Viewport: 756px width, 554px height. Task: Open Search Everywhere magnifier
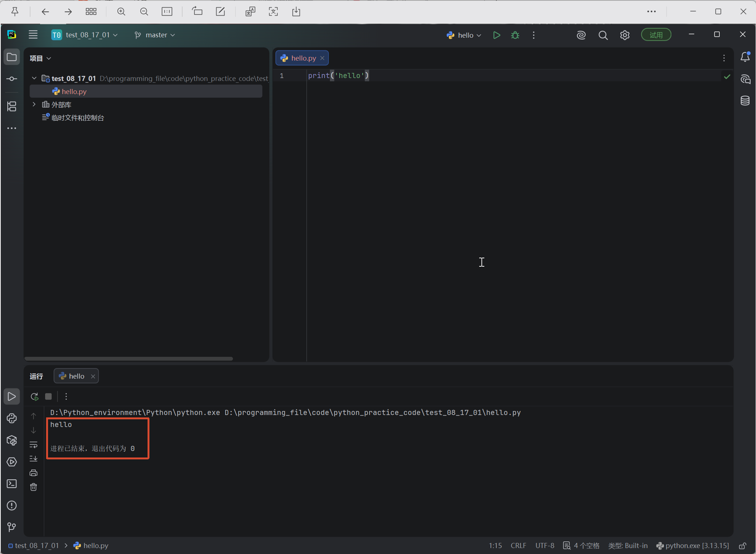tap(603, 35)
